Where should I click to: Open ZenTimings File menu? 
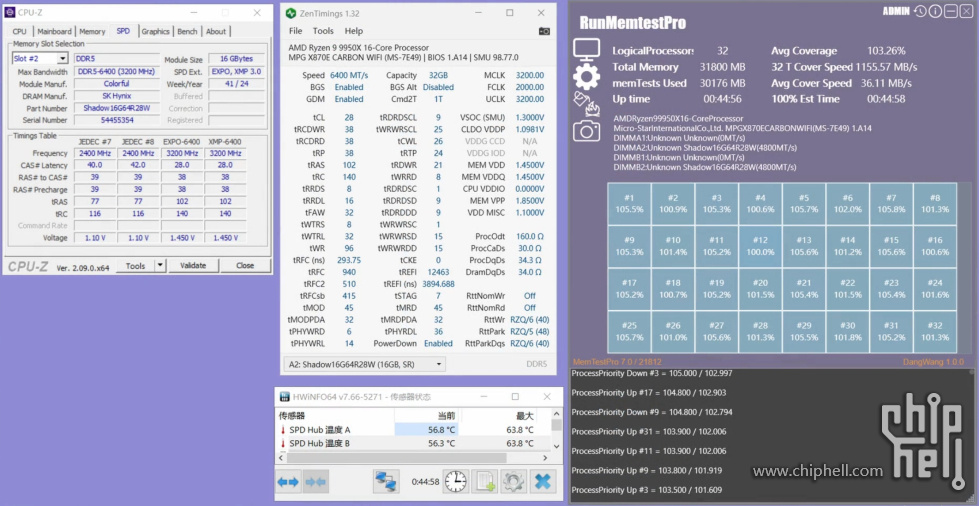pyautogui.click(x=295, y=31)
